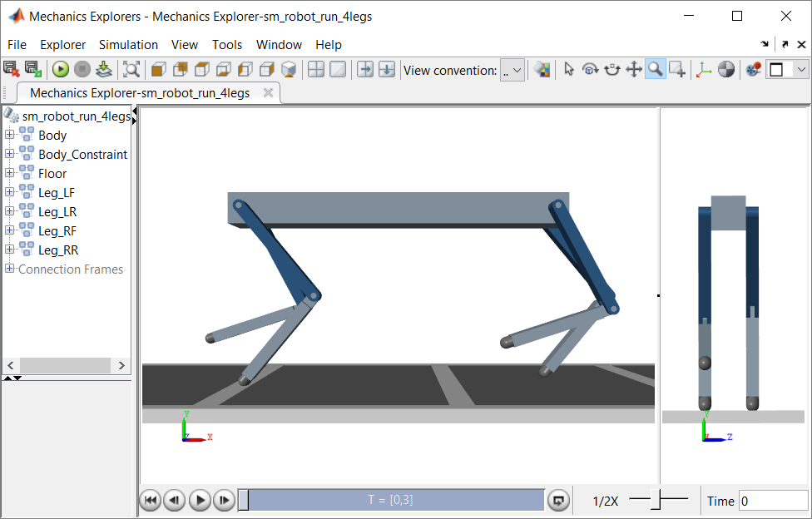Activate the Zoom magnifier tool
Screen dimensions: 812x519
click(x=656, y=69)
